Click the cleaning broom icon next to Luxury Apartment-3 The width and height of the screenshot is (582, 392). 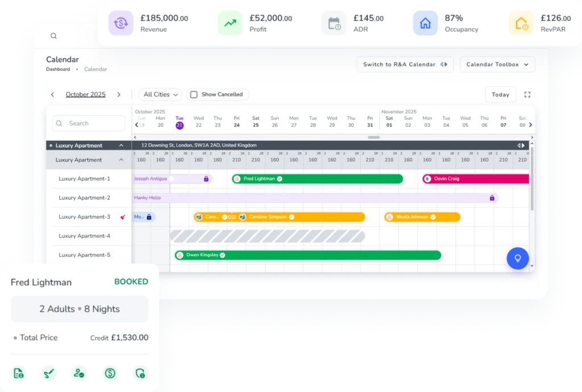tap(123, 217)
